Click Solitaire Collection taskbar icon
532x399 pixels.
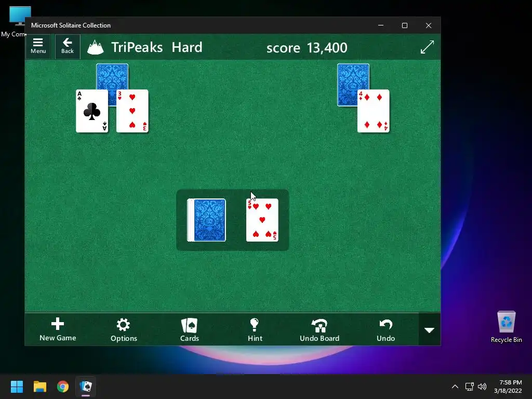pyautogui.click(x=86, y=387)
